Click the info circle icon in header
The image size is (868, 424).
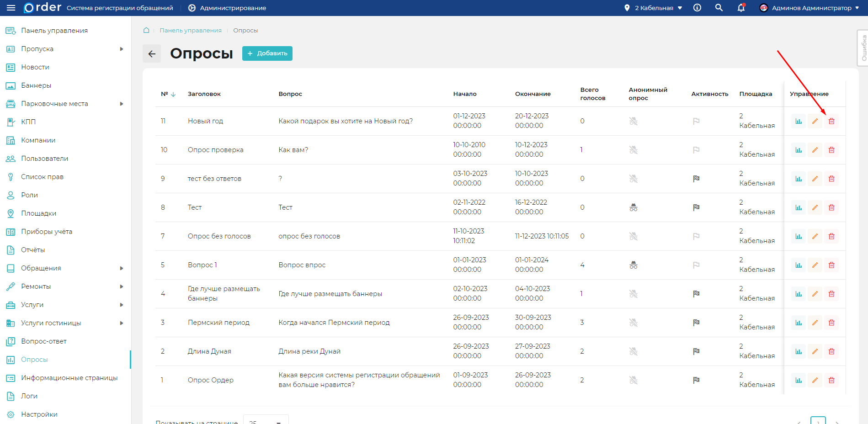tap(697, 8)
